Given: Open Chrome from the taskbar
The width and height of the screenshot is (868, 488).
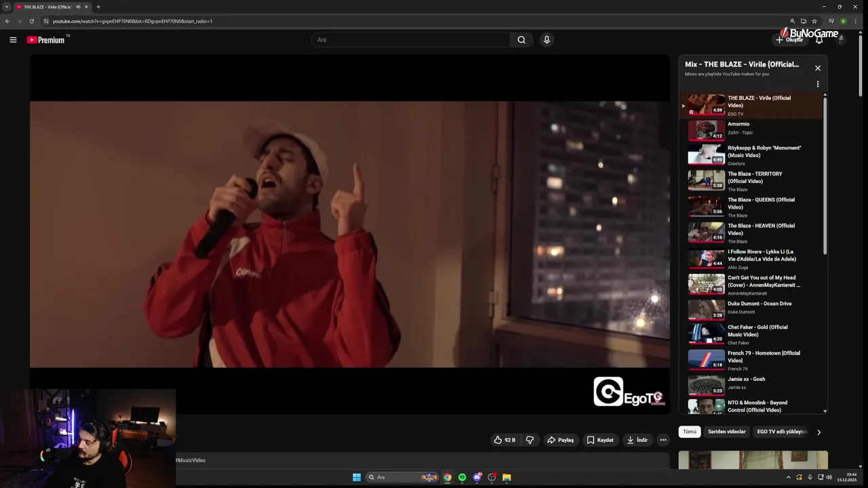Looking at the screenshot, I should (448, 477).
